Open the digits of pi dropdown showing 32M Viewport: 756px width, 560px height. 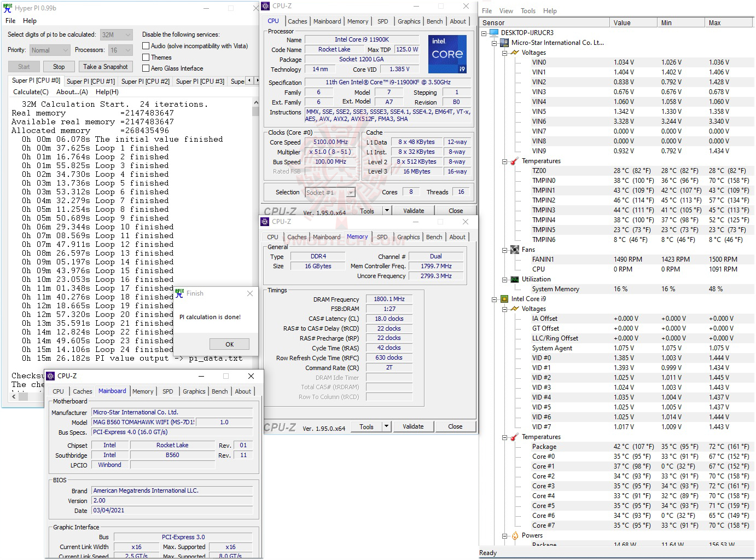point(116,34)
